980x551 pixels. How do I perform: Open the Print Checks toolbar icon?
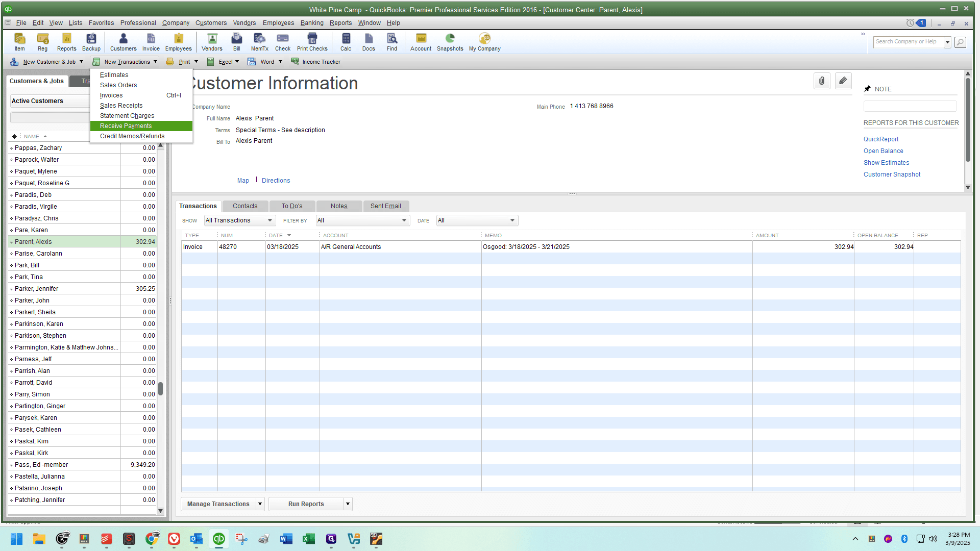[x=312, y=42]
